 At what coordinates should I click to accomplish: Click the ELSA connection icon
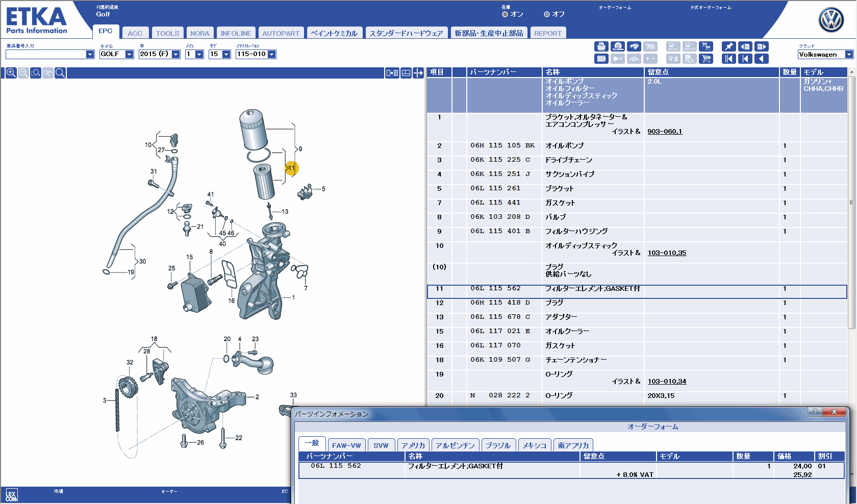[673, 46]
